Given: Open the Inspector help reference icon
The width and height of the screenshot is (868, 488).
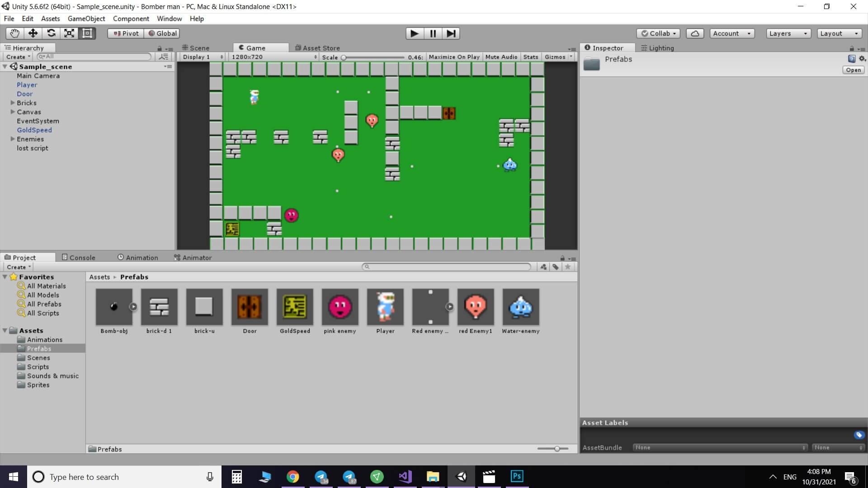Looking at the screenshot, I should click(852, 59).
